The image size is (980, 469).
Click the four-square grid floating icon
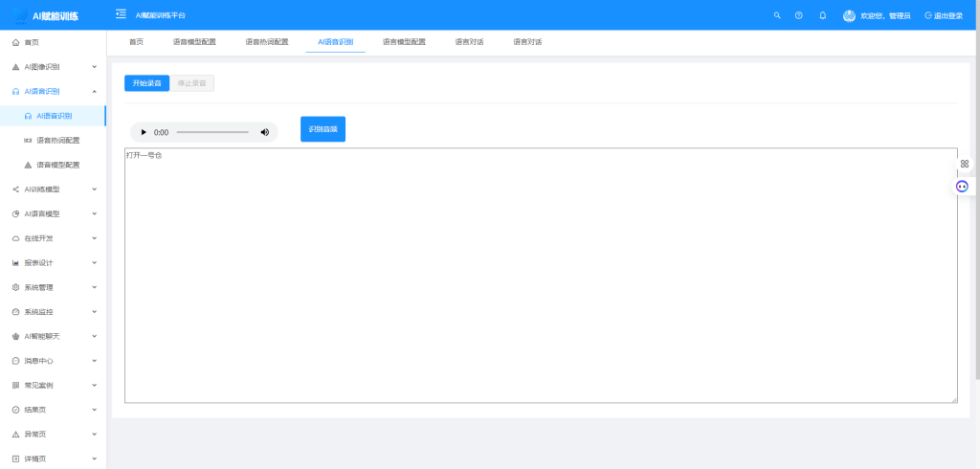(965, 164)
